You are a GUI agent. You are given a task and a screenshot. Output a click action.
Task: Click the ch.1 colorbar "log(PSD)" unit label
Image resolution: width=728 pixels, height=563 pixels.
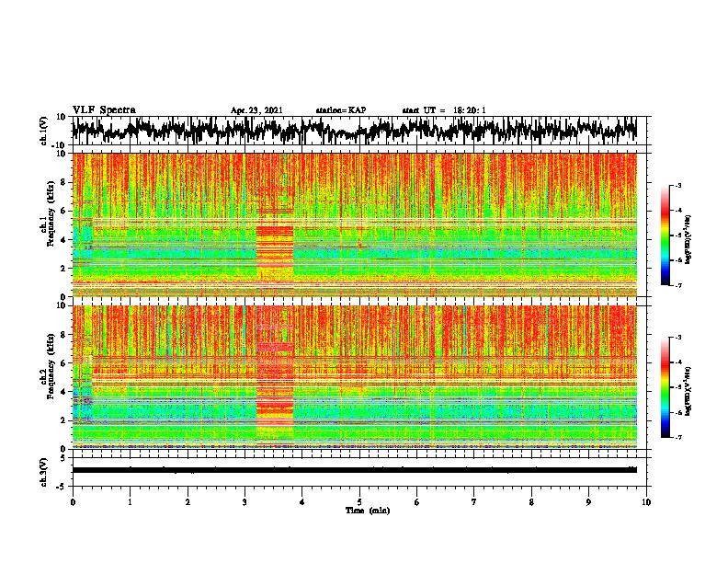coord(688,239)
